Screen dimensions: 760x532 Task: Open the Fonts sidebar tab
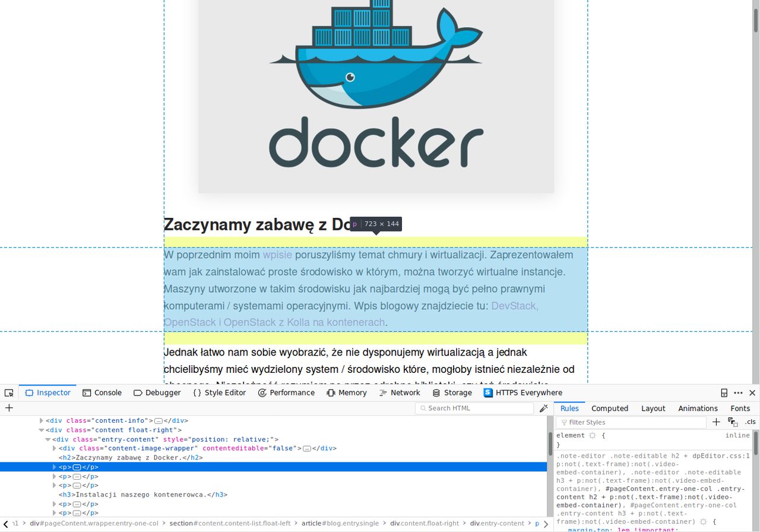(740, 408)
